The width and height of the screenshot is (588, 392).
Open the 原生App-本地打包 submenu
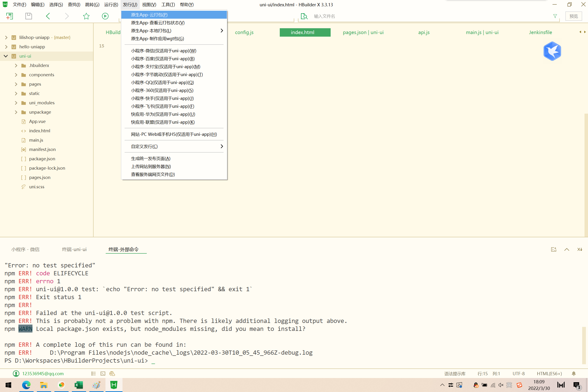tap(174, 31)
